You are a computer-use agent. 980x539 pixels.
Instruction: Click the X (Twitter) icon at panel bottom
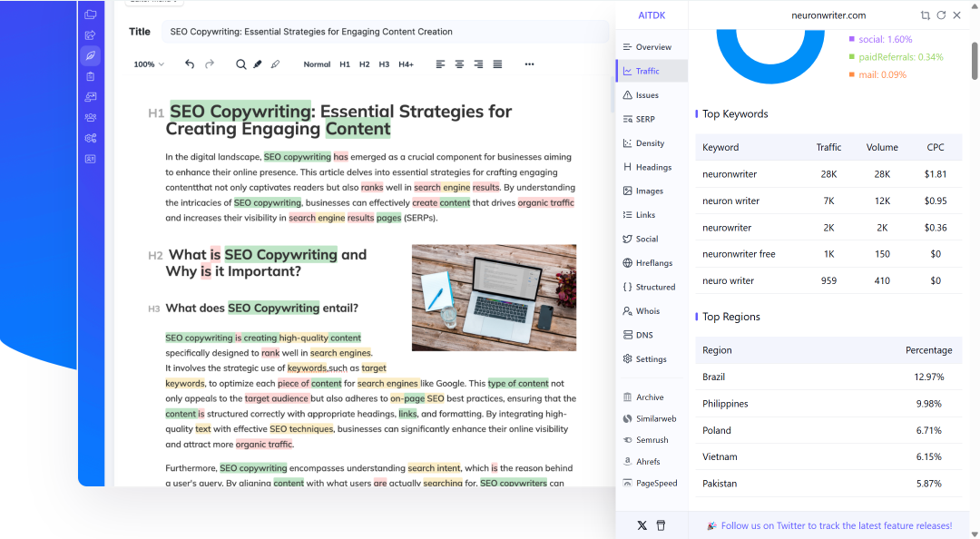(642, 525)
